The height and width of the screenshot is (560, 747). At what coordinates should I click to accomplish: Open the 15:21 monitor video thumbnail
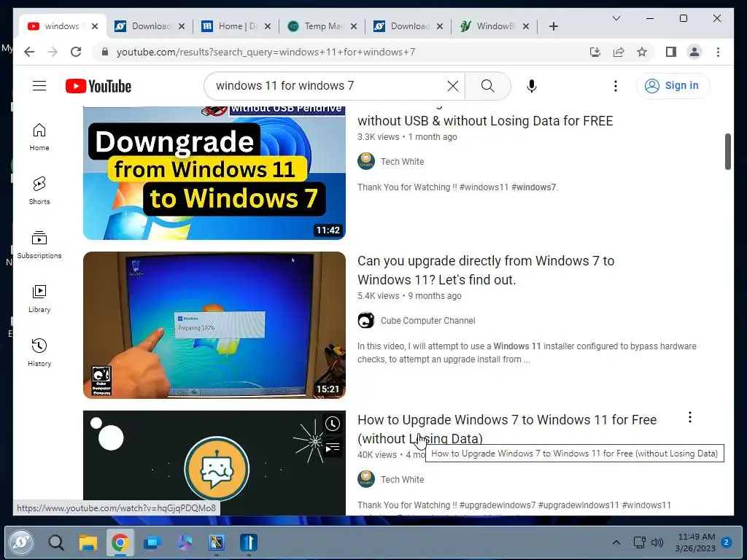coord(214,324)
